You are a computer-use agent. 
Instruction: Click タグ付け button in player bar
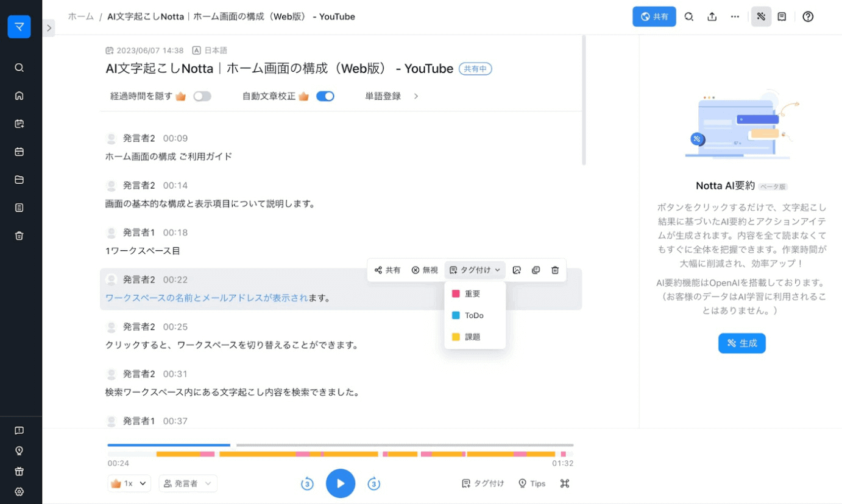pos(483,483)
